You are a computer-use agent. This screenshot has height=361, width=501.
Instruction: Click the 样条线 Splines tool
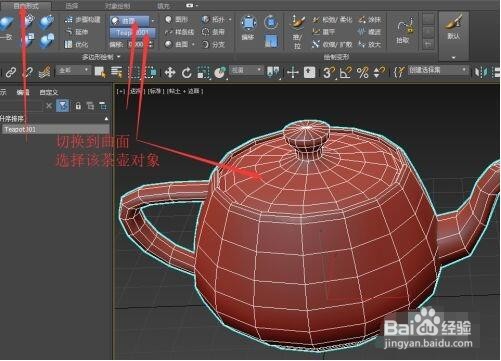coord(180,32)
